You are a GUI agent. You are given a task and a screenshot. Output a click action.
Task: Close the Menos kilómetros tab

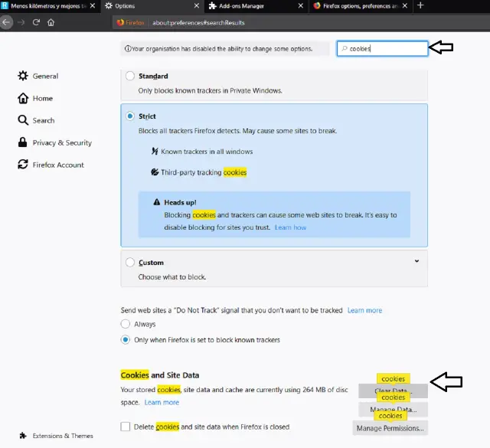tap(93, 5)
